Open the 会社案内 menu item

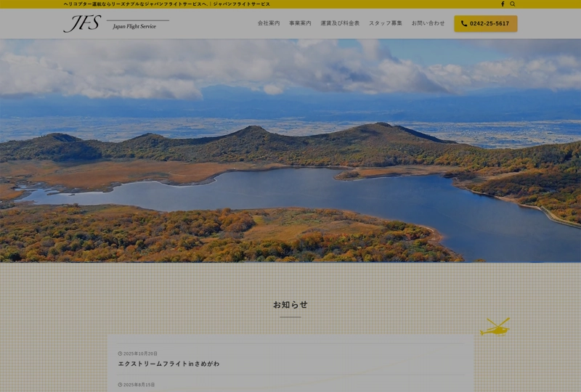point(269,23)
